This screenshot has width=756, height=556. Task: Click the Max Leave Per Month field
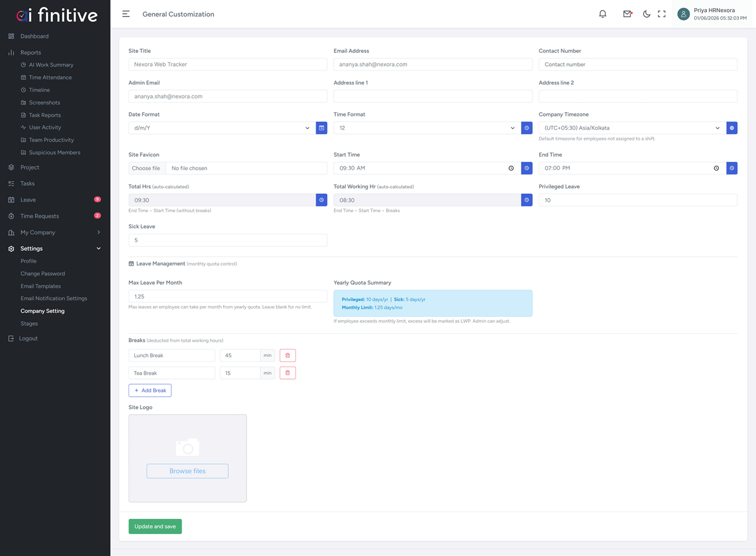point(228,297)
